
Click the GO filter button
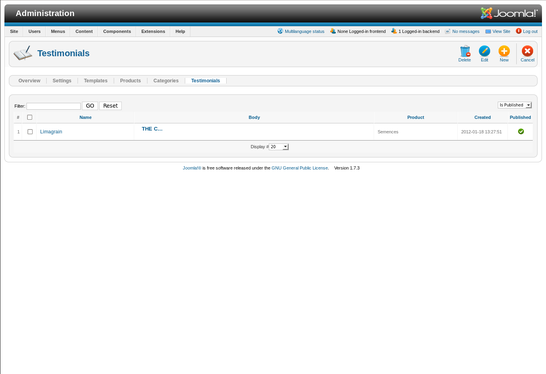[x=90, y=106]
